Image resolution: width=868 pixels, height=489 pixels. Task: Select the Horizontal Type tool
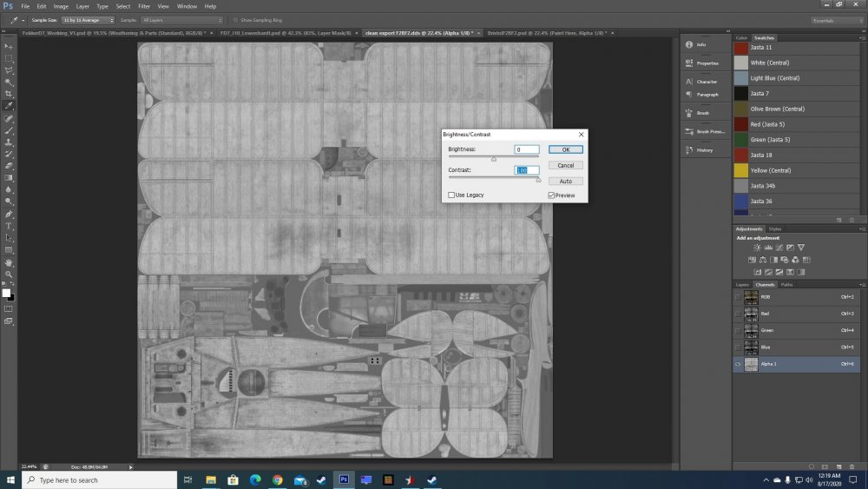coord(9,225)
